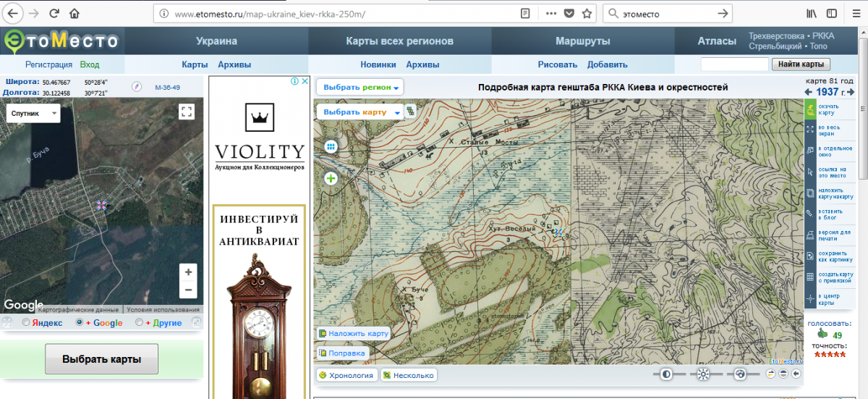
Task: Open map in full screen (во весь экран)
Action: click(x=811, y=130)
